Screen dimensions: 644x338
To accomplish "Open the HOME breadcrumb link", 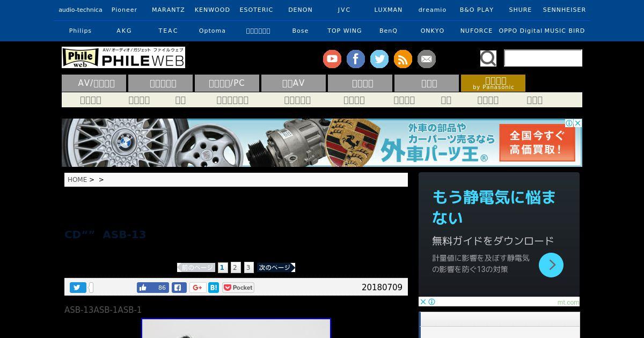I will pyautogui.click(x=77, y=180).
